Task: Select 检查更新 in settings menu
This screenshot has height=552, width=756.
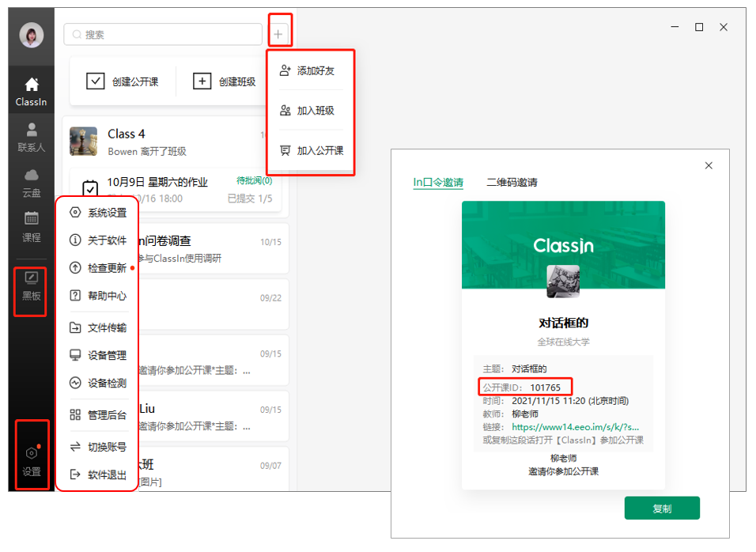Action: point(98,268)
